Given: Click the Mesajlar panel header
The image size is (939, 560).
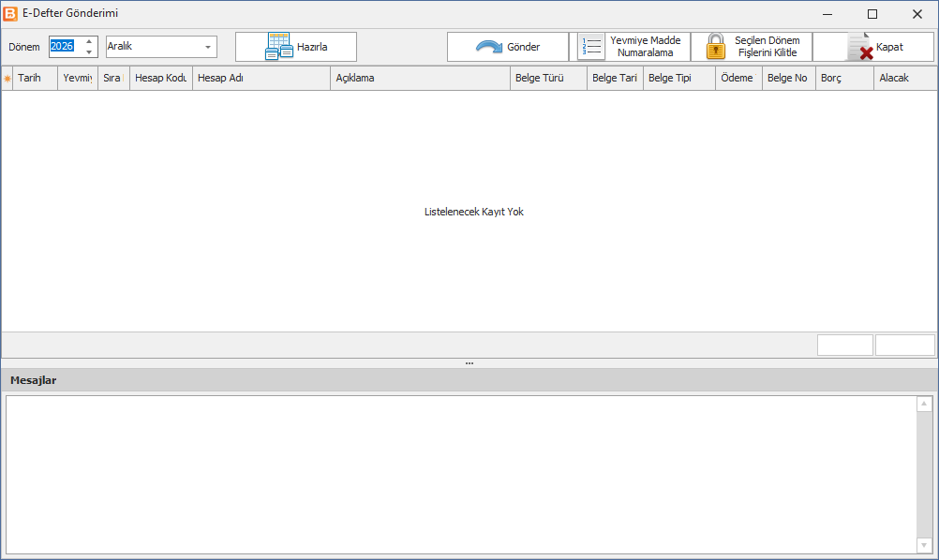Looking at the screenshot, I should (469, 380).
